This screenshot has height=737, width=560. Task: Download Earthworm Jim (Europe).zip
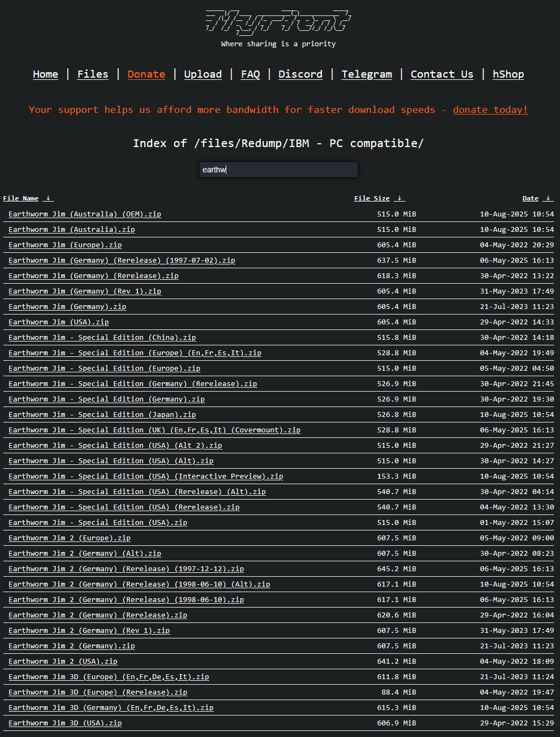(x=65, y=245)
